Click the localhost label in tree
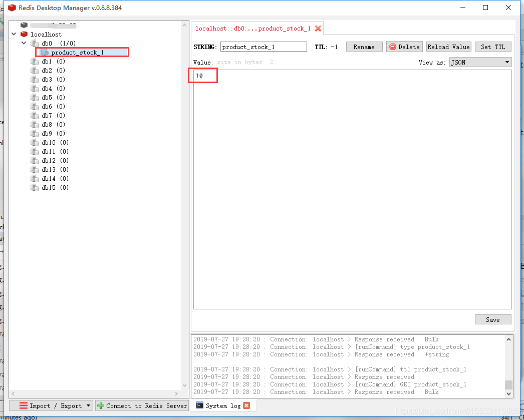 pos(46,35)
